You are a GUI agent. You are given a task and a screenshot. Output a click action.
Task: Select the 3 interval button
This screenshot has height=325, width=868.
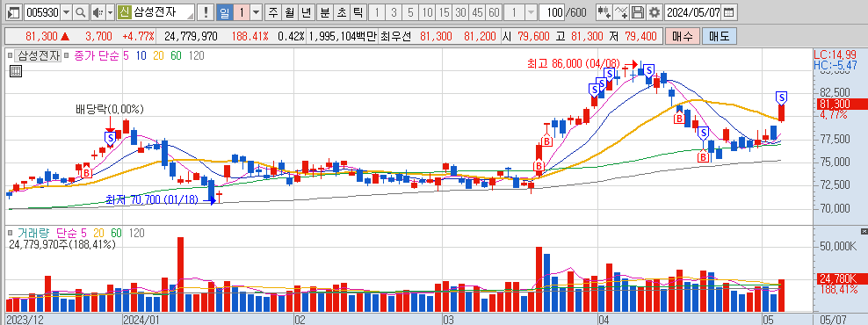pyautogui.click(x=394, y=12)
